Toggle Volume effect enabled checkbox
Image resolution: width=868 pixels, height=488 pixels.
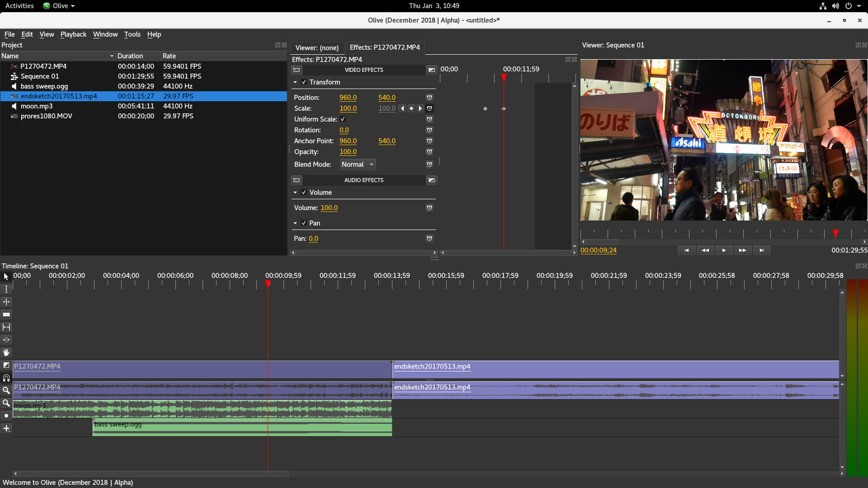point(304,192)
